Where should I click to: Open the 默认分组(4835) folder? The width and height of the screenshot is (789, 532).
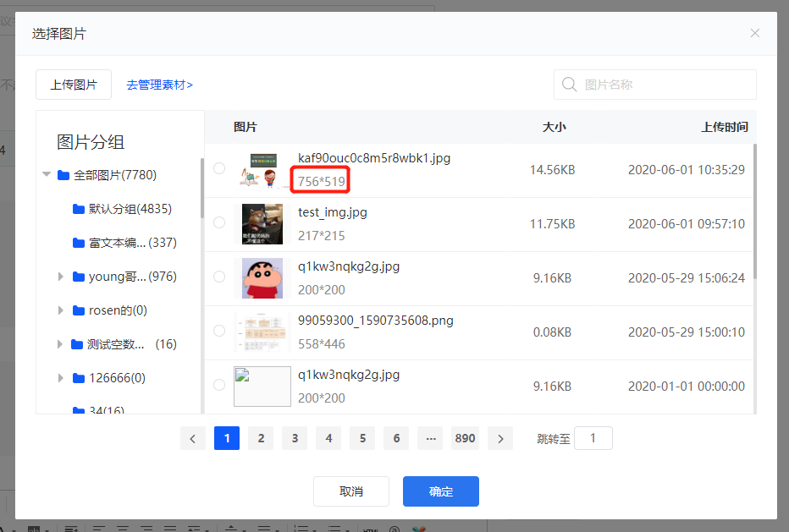tap(130, 209)
